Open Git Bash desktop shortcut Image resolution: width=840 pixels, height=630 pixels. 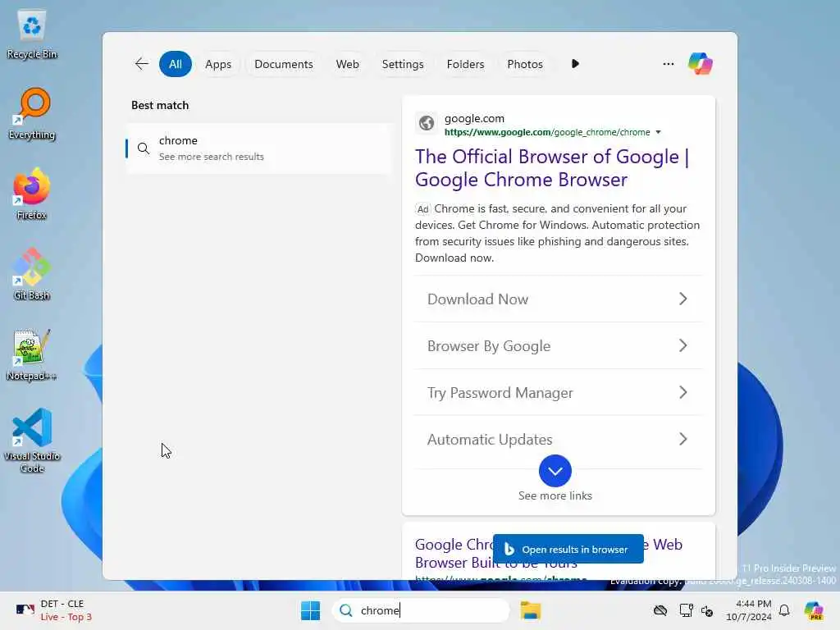32,274
